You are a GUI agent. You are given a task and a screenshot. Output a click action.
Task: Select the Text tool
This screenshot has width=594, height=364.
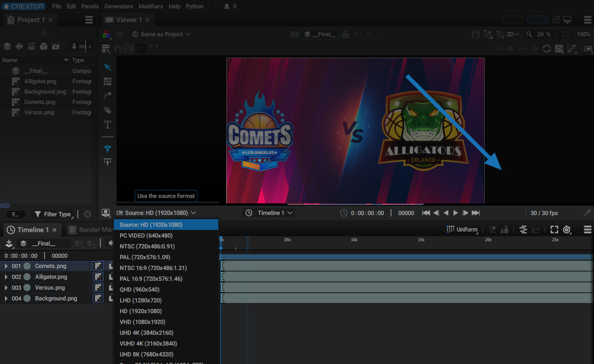click(x=108, y=125)
